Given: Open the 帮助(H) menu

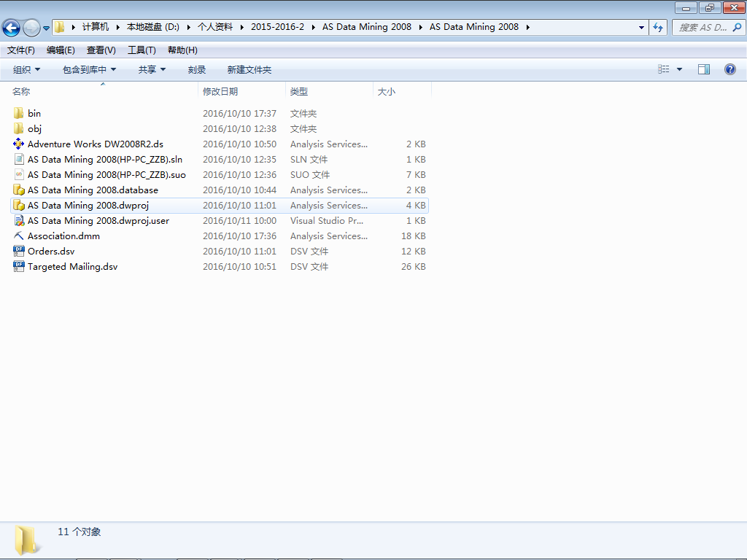Looking at the screenshot, I should (x=182, y=50).
